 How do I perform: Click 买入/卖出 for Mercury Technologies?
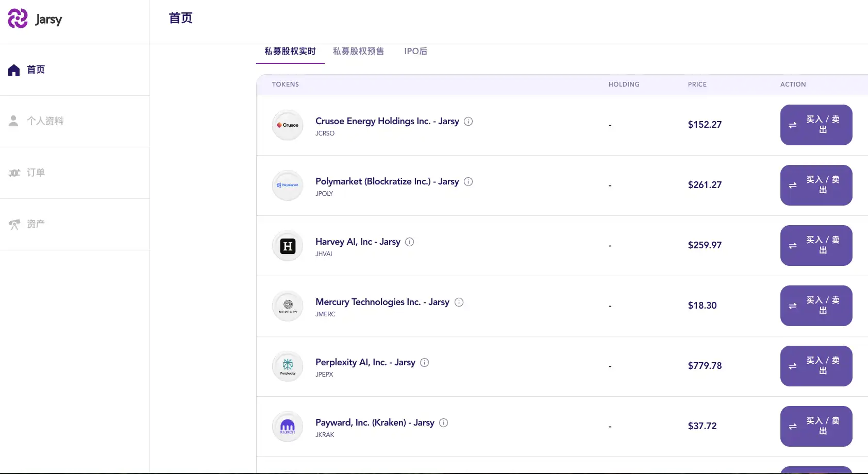[x=816, y=306]
